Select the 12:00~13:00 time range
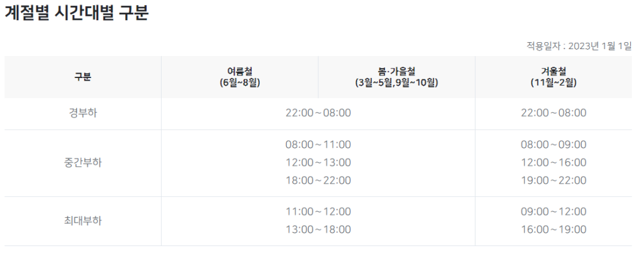 pos(318,163)
